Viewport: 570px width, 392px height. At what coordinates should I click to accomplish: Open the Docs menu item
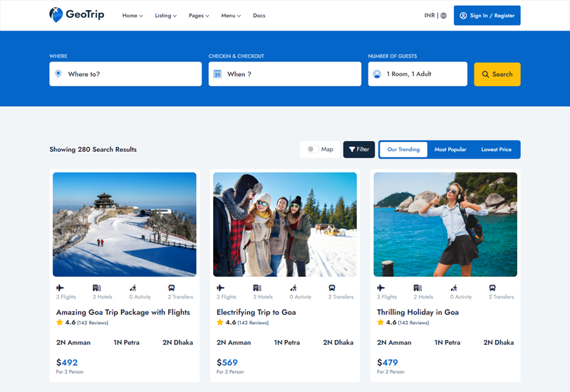tap(259, 16)
